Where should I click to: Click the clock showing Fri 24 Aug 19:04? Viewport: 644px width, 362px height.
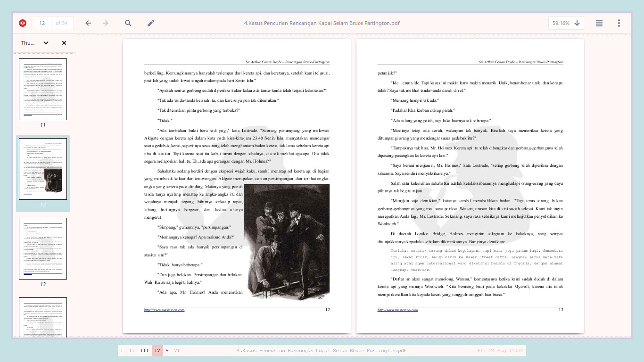[500, 351]
